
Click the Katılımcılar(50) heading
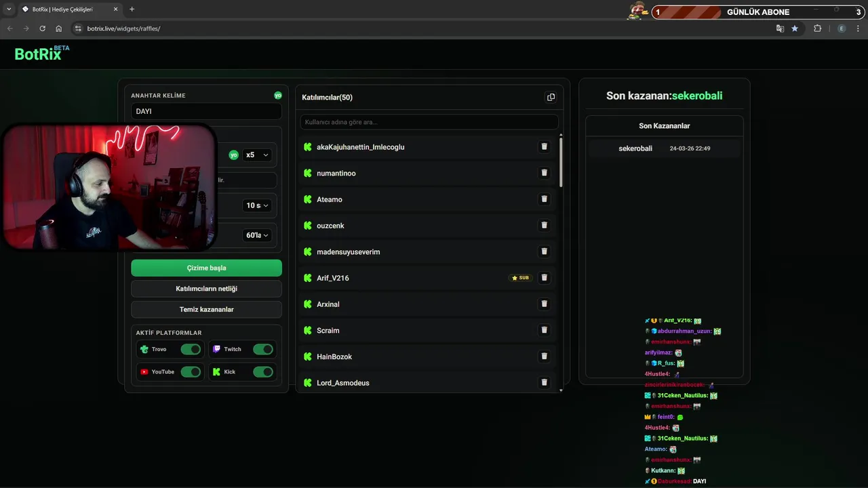pos(327,97)
